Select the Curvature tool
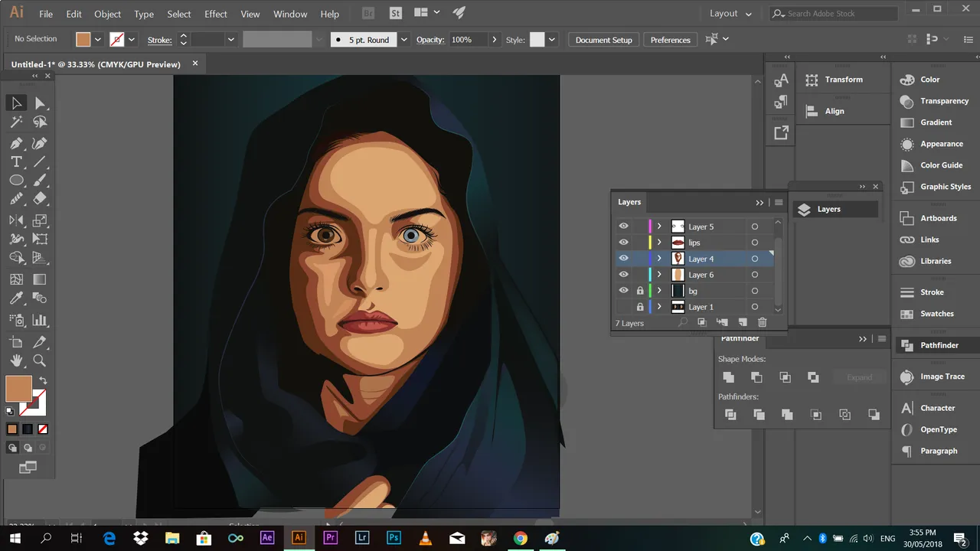The height and width of the screenshot is (551, 980). [x=40, y=143]
